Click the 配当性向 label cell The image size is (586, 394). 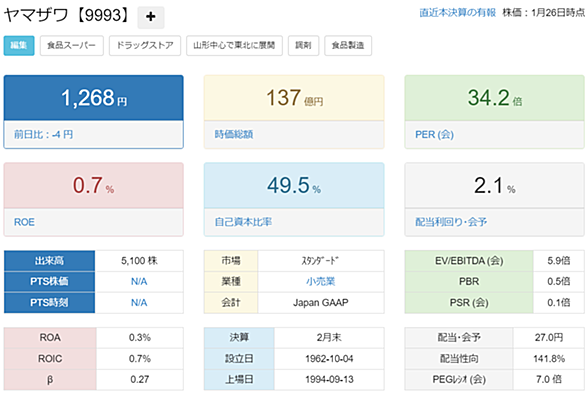click(459, 358)
